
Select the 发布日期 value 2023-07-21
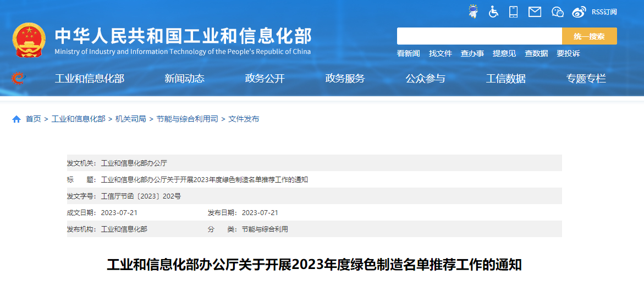pos(260,212)
